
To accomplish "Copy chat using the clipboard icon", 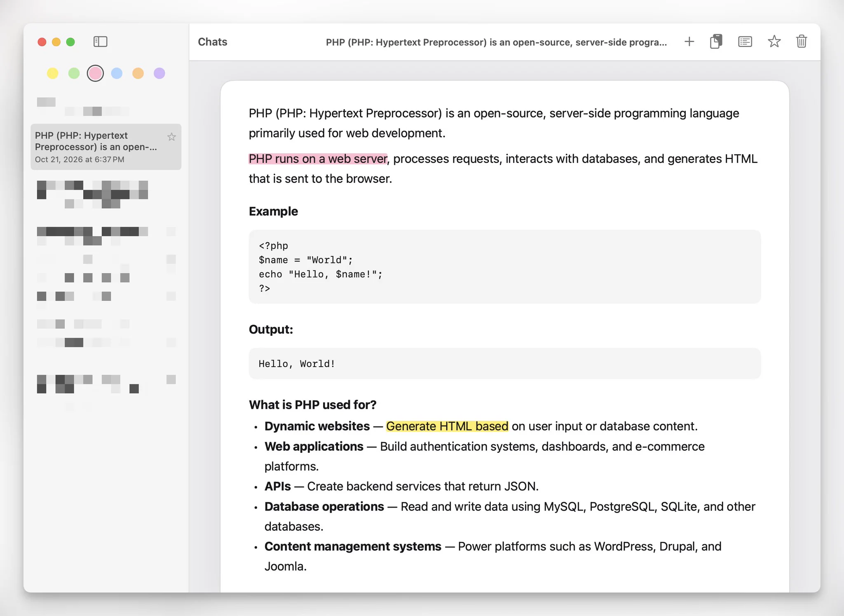I will [716, 42].
